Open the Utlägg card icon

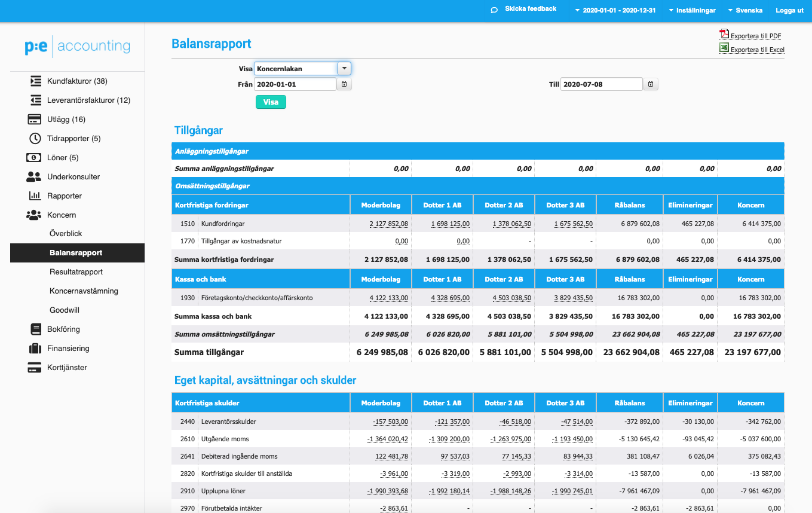(35, 119)
